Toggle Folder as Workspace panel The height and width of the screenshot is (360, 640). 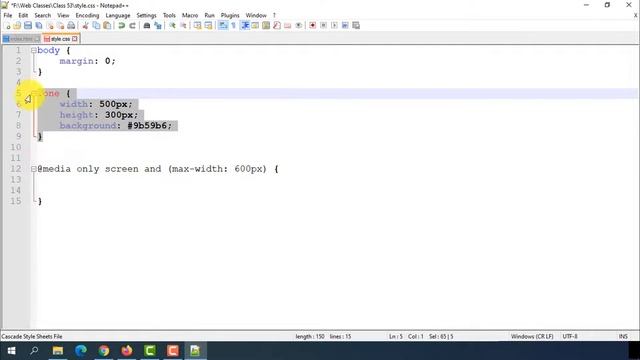288,26
